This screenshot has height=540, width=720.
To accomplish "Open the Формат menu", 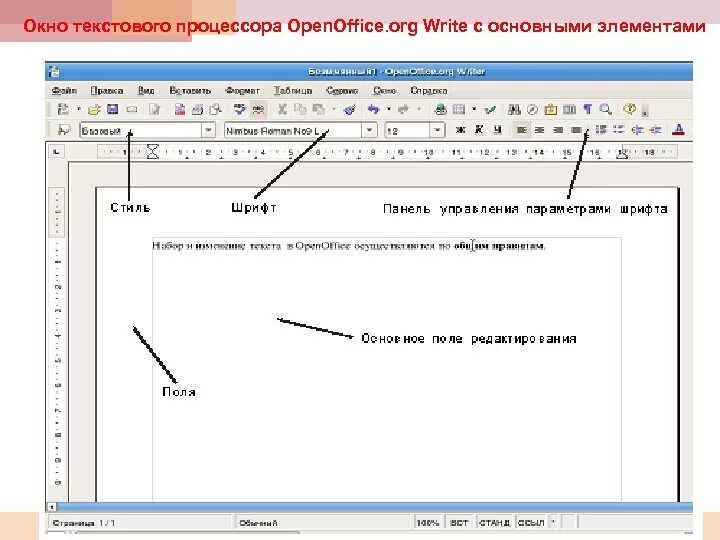I will [242, 90].
